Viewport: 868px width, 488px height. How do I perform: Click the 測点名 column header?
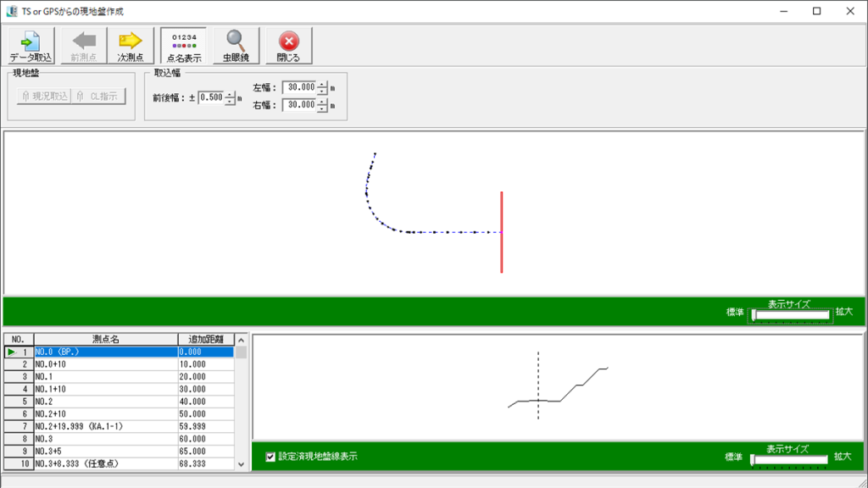(106, 339)
